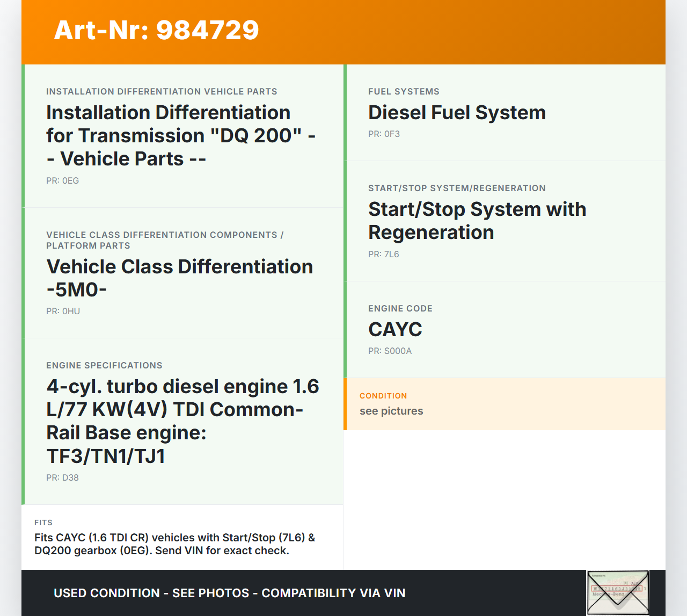This screenshot has height=616, width=687.
Task: Click the FUEL SYSTEMS category label
Action: [404, 92]
